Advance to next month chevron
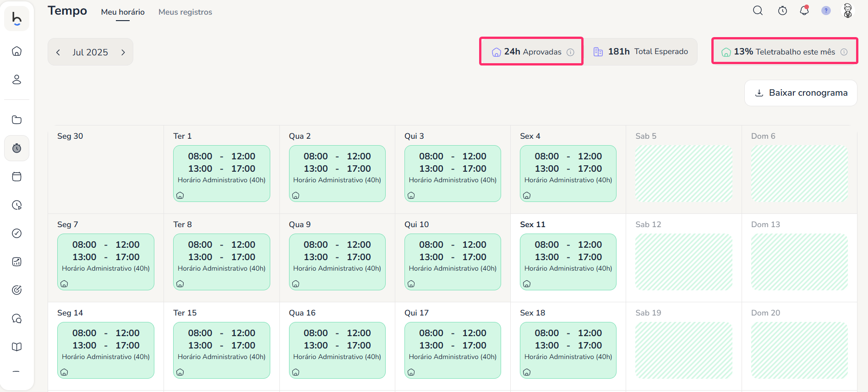The image size is (868, 392). [x=123, y=52]
